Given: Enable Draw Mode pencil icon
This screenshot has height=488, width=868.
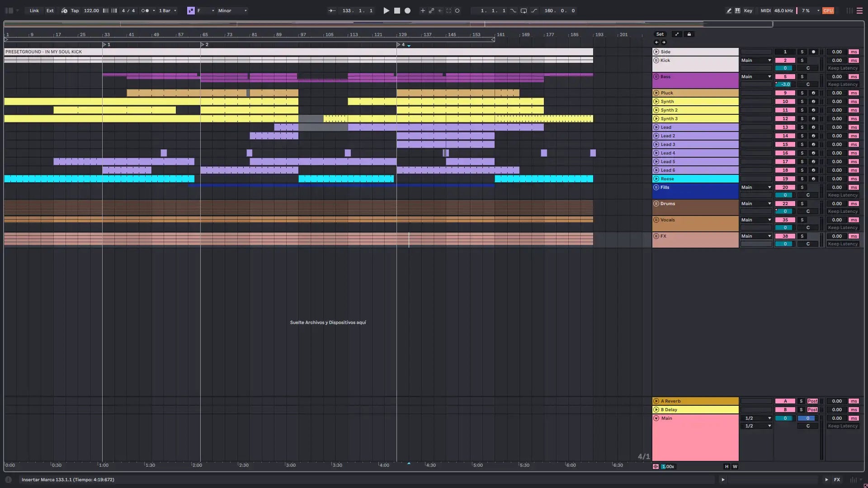Looking at the screenshot, I should click(x=729, y=10).
